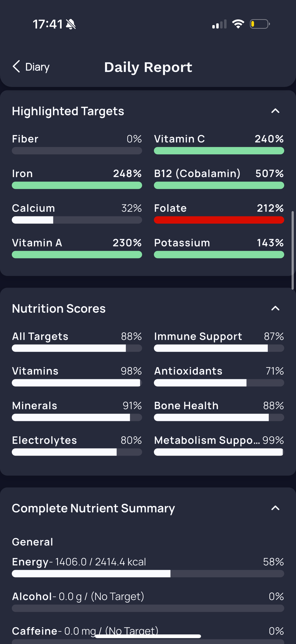Open the Fiber target details
296x644 pixels.
coord(77,144)
